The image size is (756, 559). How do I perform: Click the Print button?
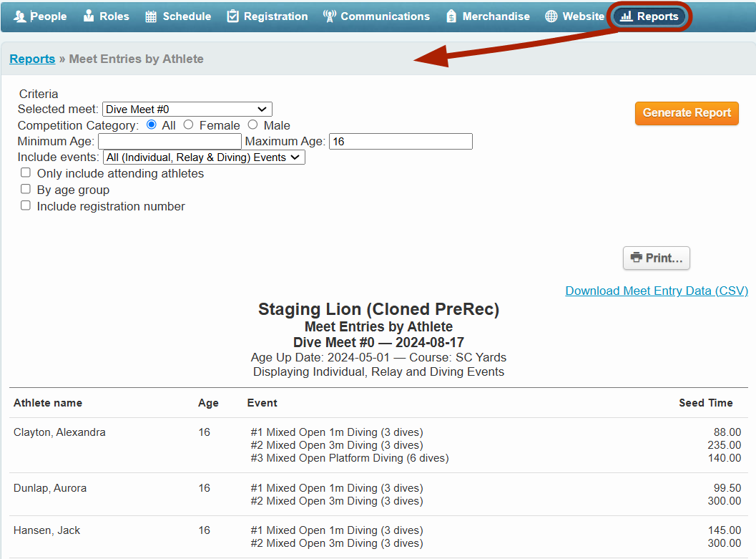point(656,258)
